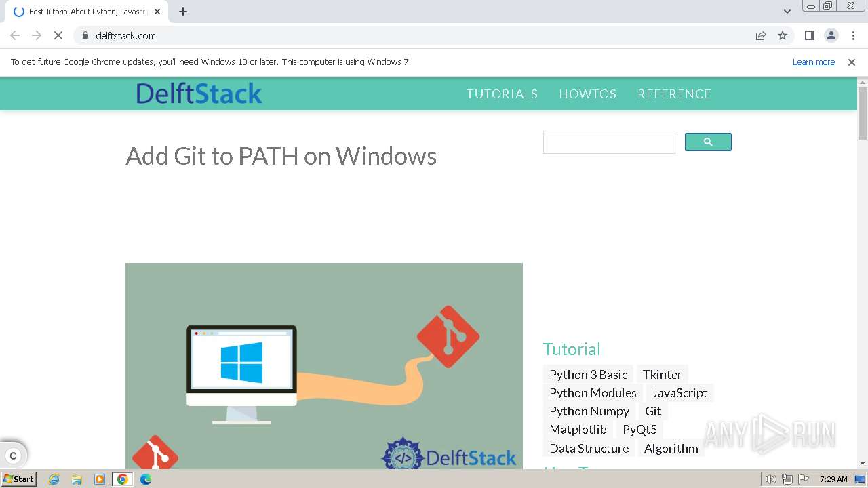This screenshot has height=488, width=868.
Task: Open Python Modules tutorial
Action: pyautogui.click(x=593, y=393)
